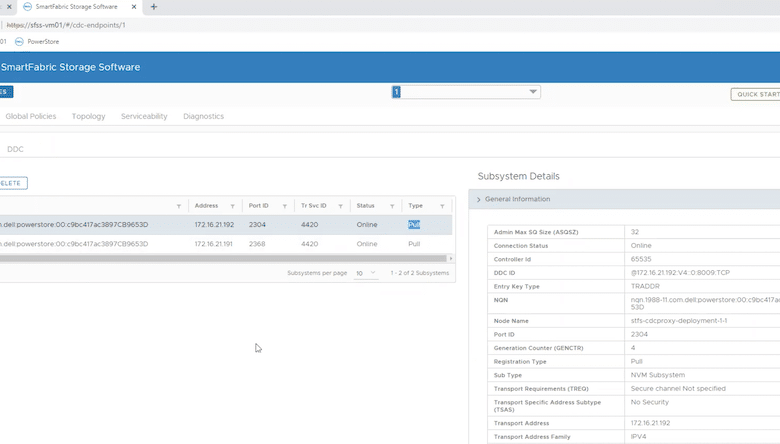The height and width of the screenshot is (444, 780).
Task: Switch to Topology tab
Action: [x=89, y=116]
